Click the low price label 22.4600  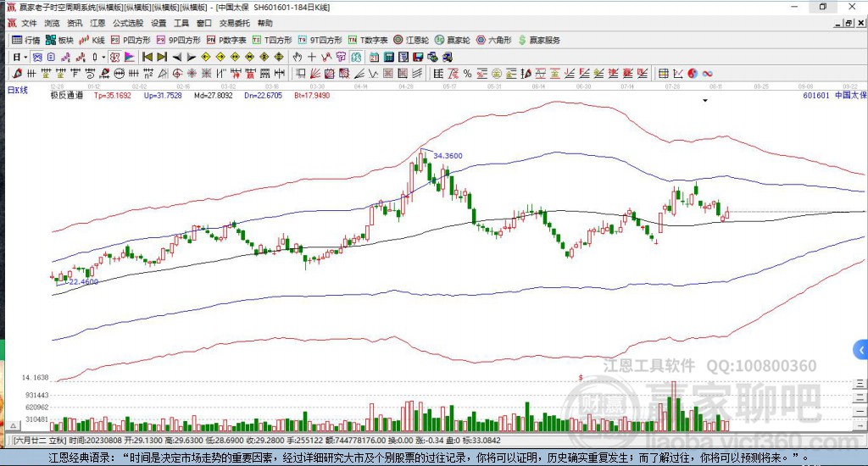click(x=84, y=281)
